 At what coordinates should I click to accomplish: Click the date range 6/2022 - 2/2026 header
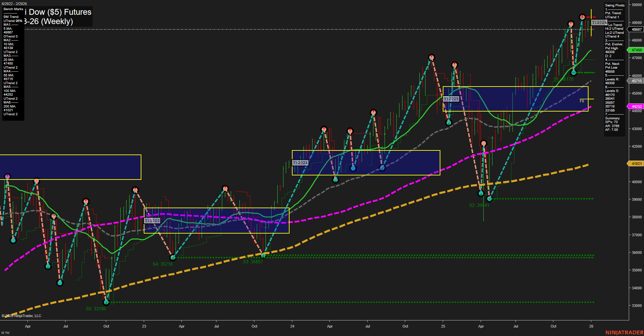(x=14, y=4)
